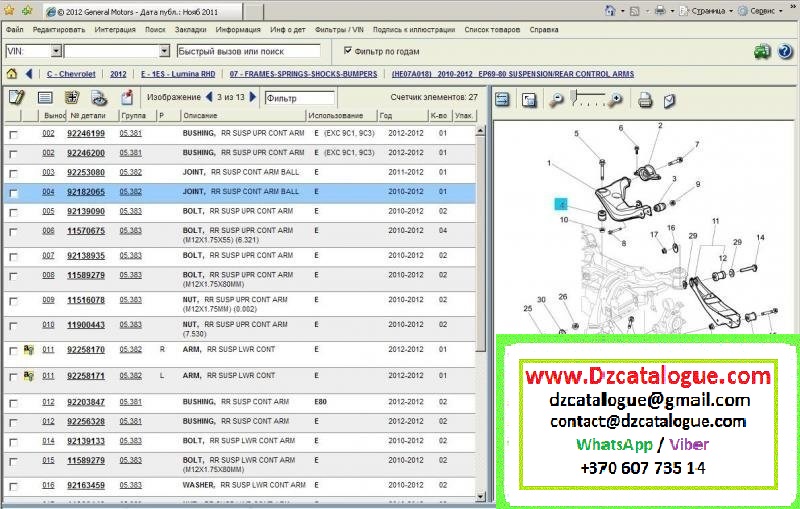Image resolution: width=800 pixels, height=509 pixels.
Task: Go back with the blue breadcrumb arrow
Action: pos(29,74)
